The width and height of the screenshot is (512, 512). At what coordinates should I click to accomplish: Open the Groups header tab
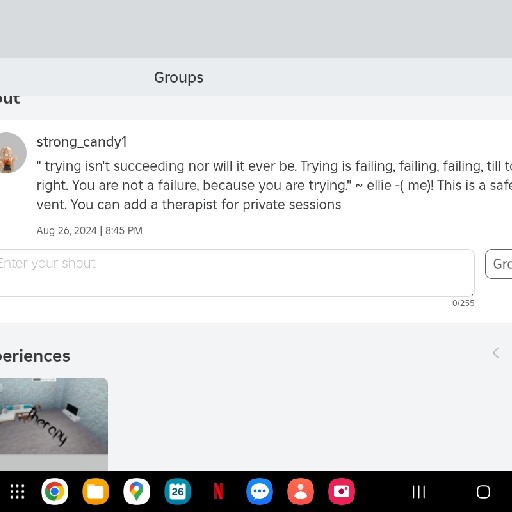(179, 78)
